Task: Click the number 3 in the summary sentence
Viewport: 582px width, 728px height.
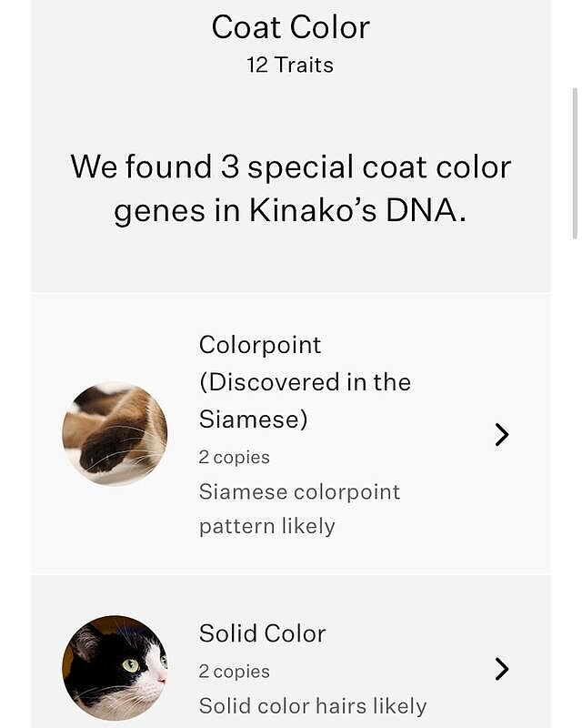Action: point(229,167)
